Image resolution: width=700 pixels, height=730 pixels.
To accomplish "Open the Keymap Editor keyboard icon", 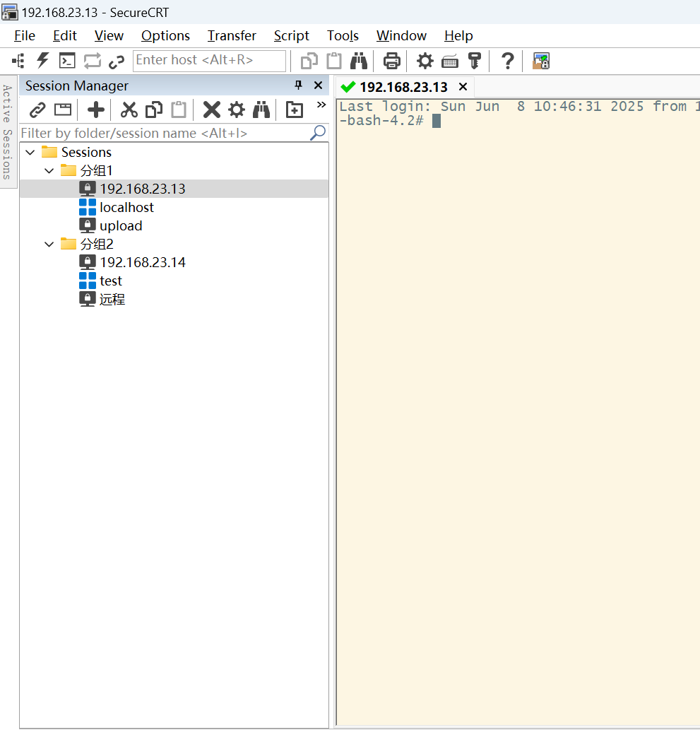I will (450, 61).
